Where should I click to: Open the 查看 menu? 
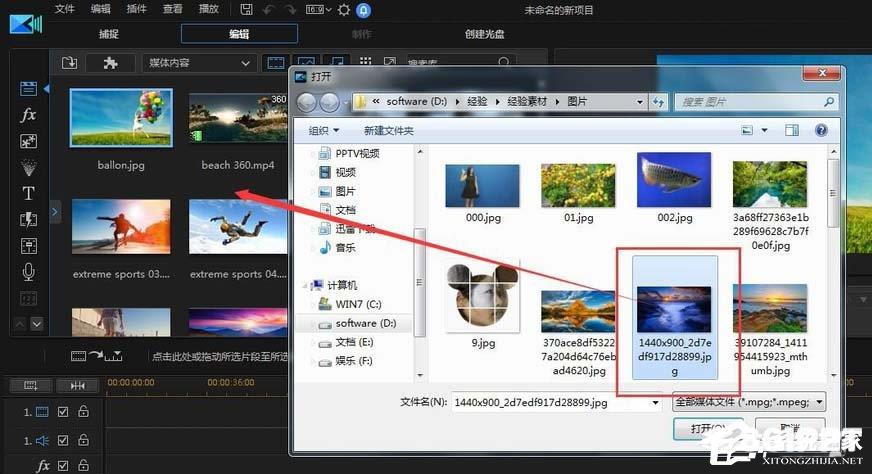coord(172,9)
